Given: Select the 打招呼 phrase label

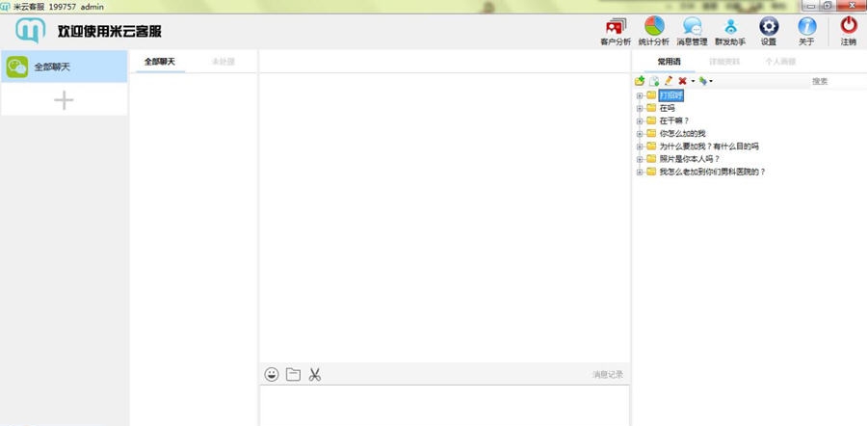Looking at the screenshot, I should (x=671, y=95).
